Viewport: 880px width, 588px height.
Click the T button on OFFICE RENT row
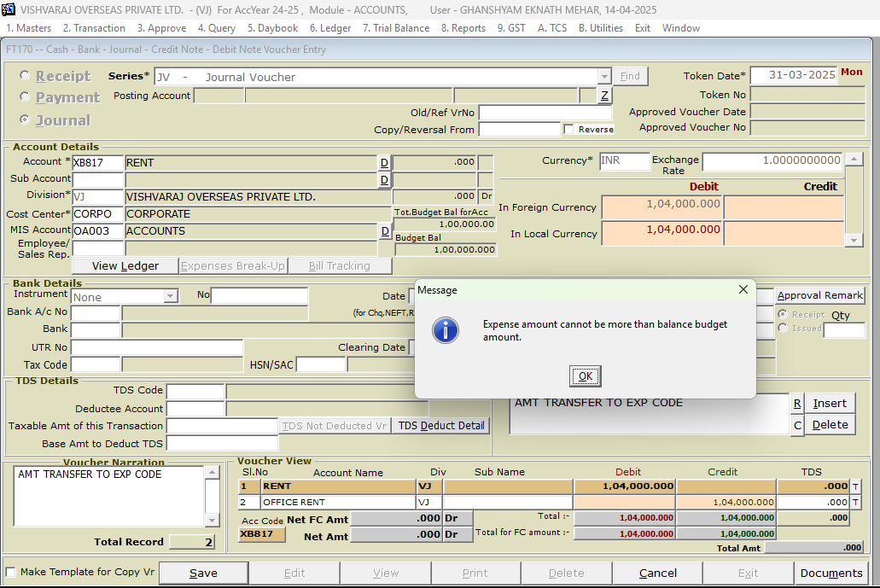[x=856, y=503]
